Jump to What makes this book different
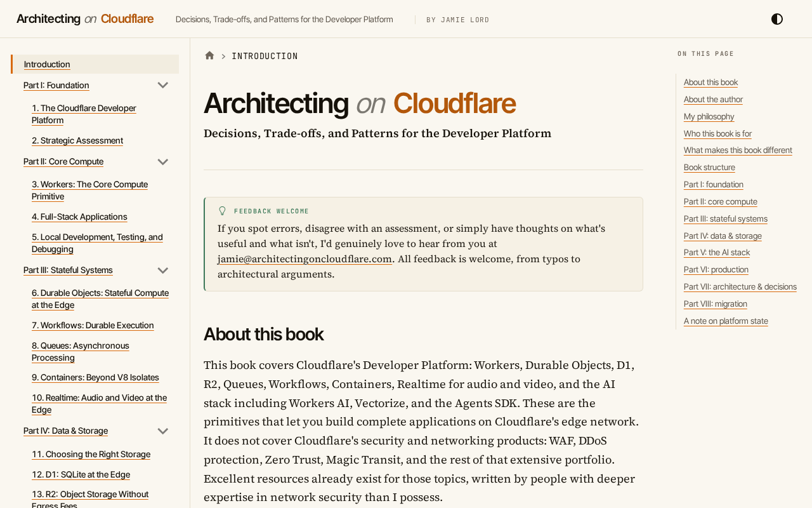 point(738,150)
